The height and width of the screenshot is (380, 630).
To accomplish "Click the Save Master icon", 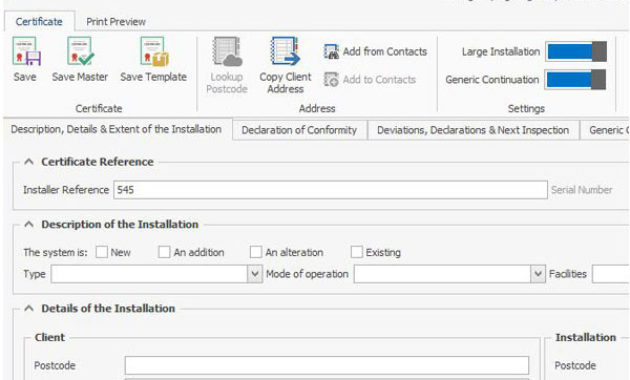I will [80, 51].
